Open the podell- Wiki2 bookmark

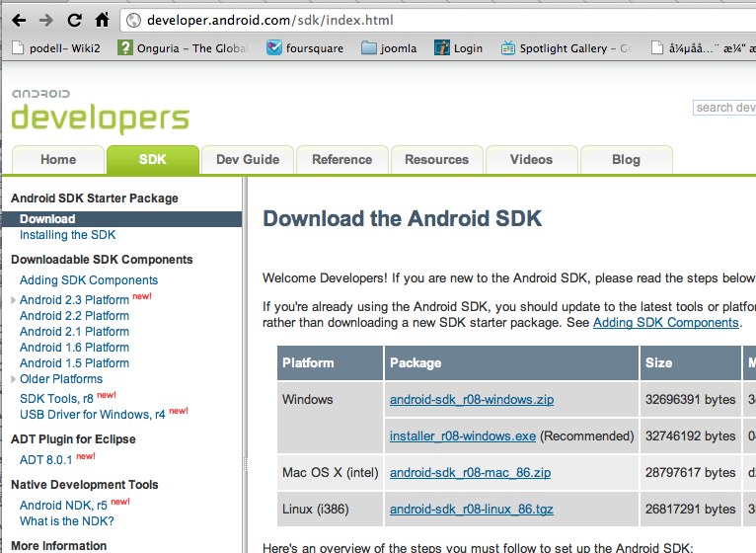(x=56, y=48)
